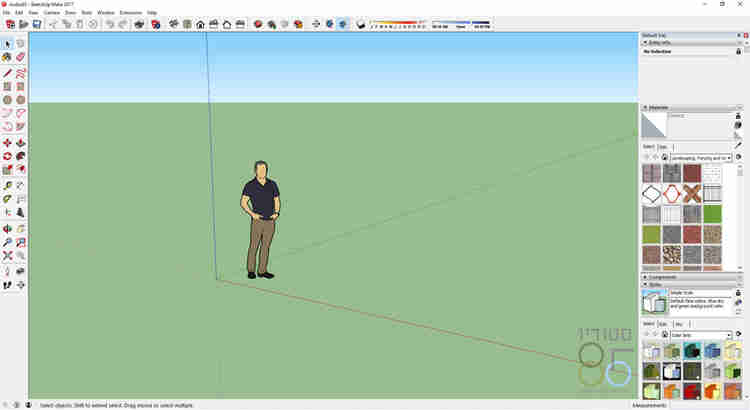Select the Paint Bucket tool

click(7, 57)
